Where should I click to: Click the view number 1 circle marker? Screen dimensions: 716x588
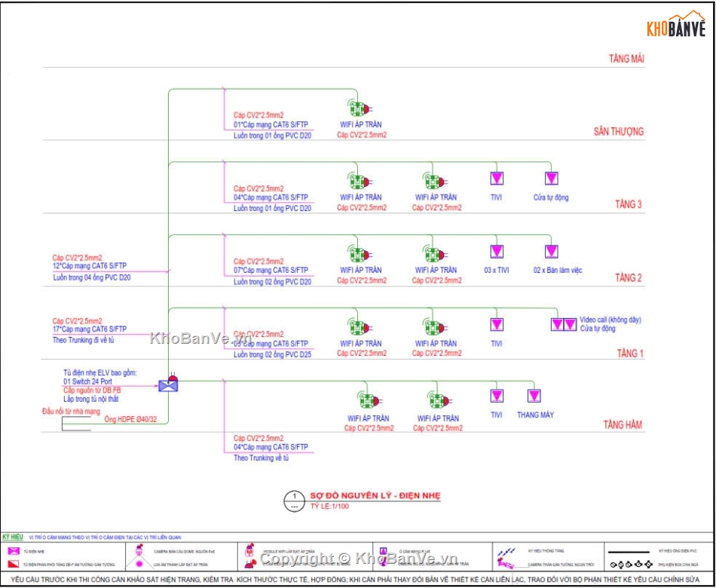[x=295, y=501]
